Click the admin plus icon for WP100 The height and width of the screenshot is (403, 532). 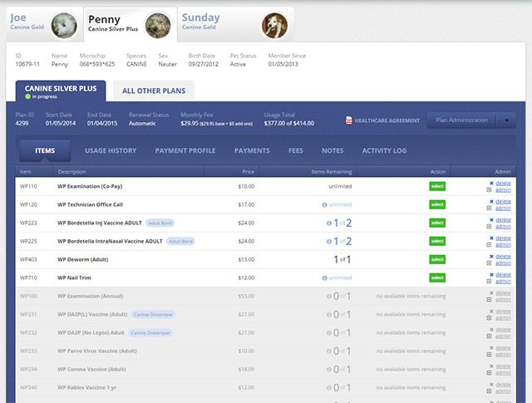pyautogui.click(x=489, y=300)
